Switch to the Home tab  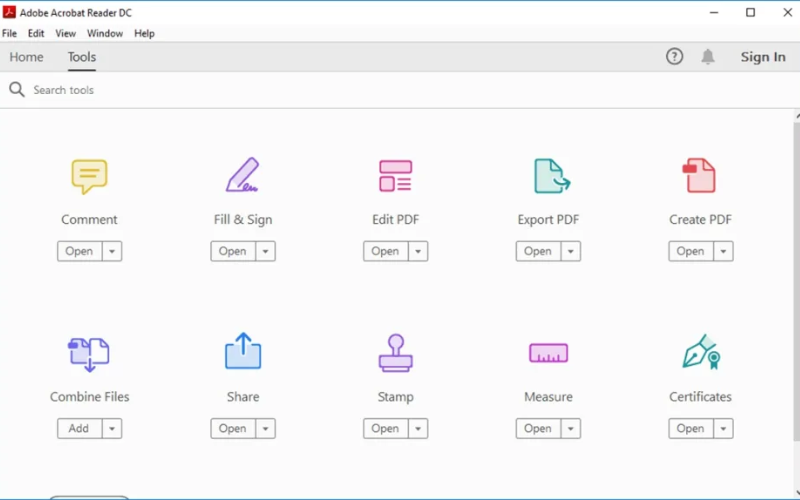point(26,57)
